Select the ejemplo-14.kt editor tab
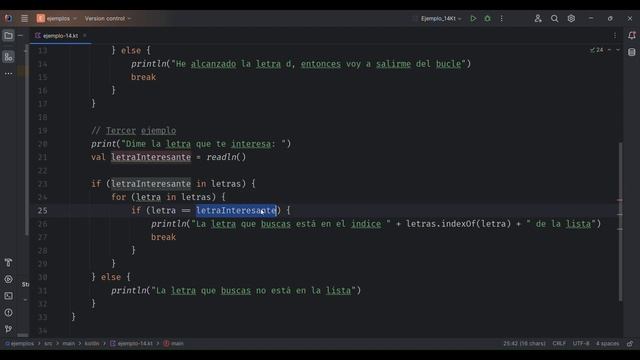Screen dimensions: 640x360 click(60, 36)
